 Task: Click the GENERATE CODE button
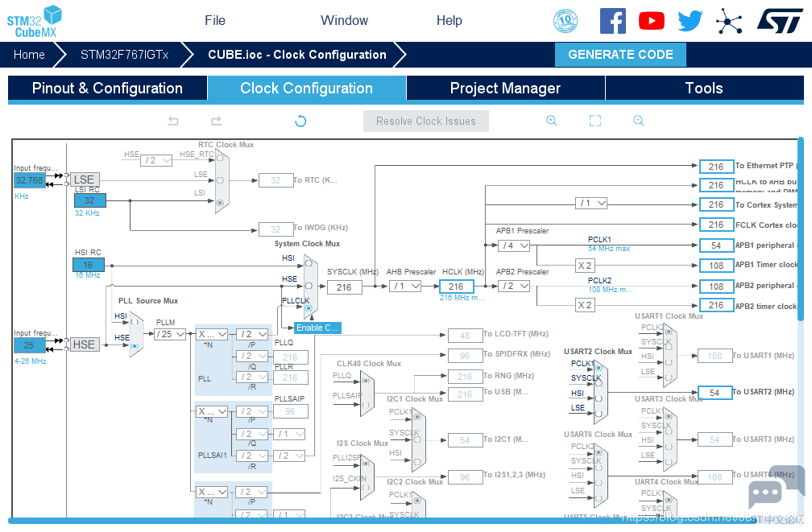[x=620, y=55]
